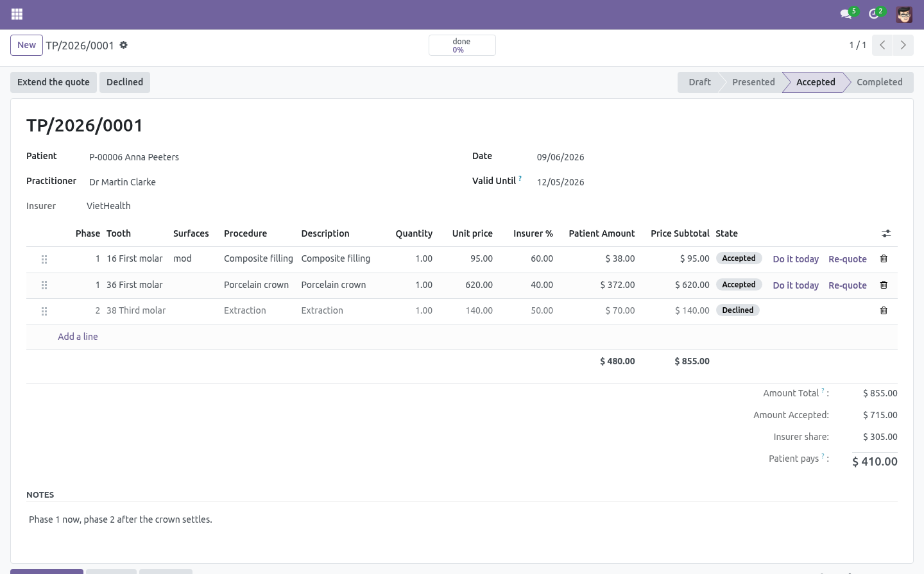Add a line to the treatment plan

pos(78,337)
